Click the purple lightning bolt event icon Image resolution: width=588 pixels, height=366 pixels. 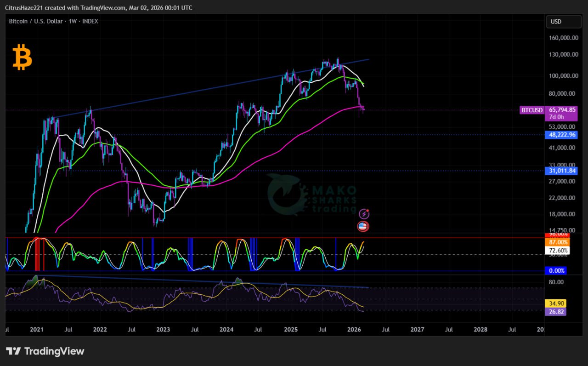pyautogui.click(x=364, y=214)
